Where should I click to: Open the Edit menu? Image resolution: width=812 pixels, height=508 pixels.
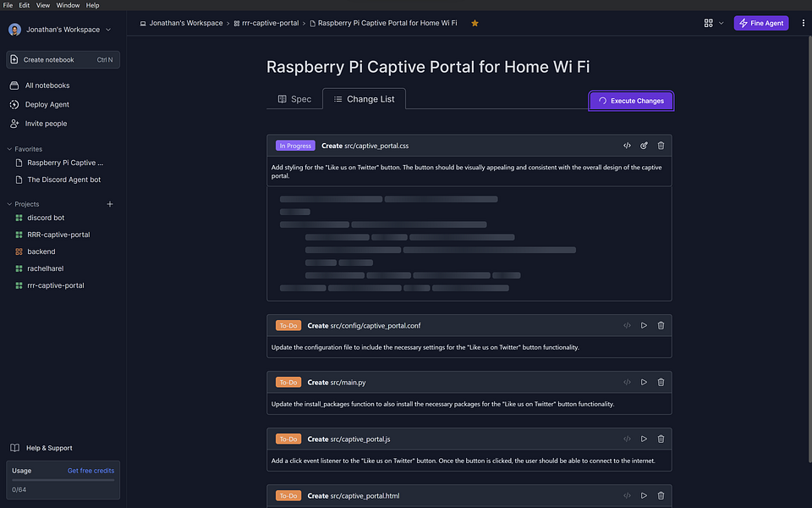tap(25, 5)
